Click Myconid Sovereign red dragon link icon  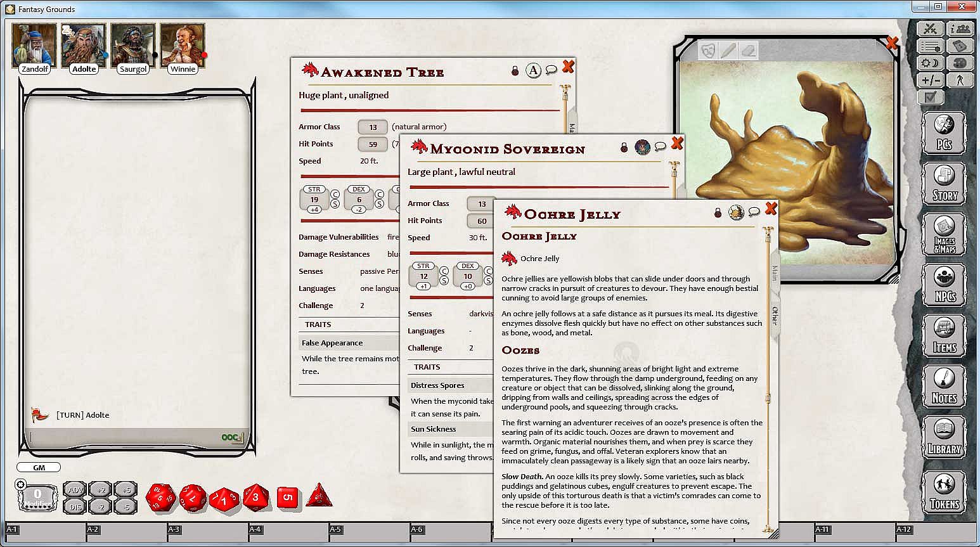(419, 146)
